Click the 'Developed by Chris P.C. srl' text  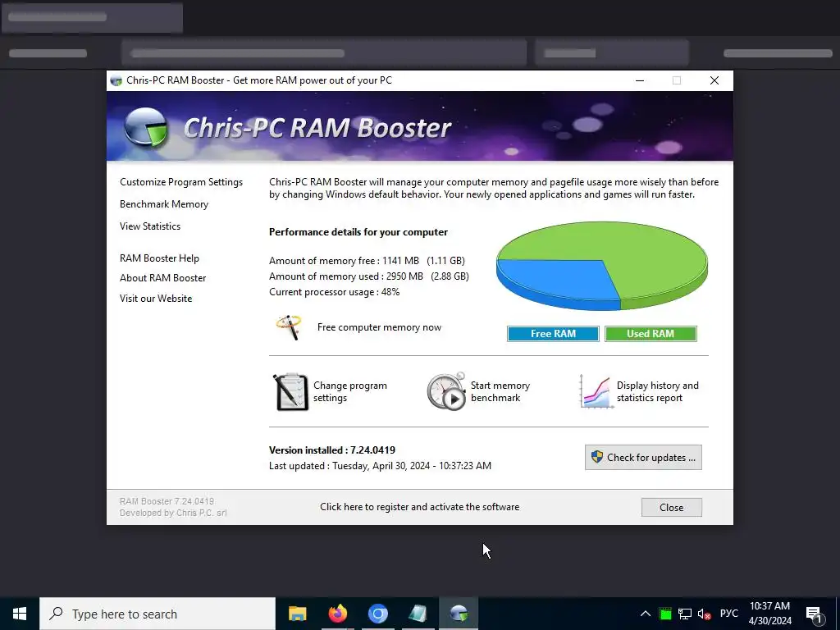(x=173, y=513)
